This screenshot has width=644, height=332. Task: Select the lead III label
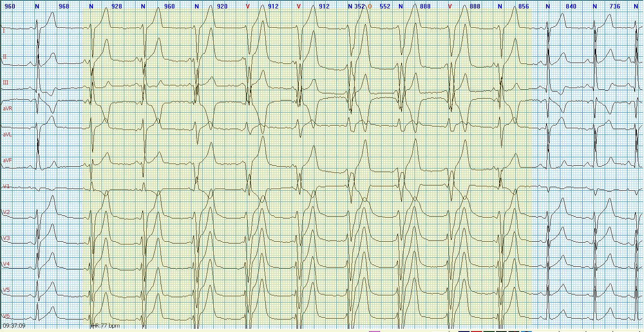coord(5,83)
